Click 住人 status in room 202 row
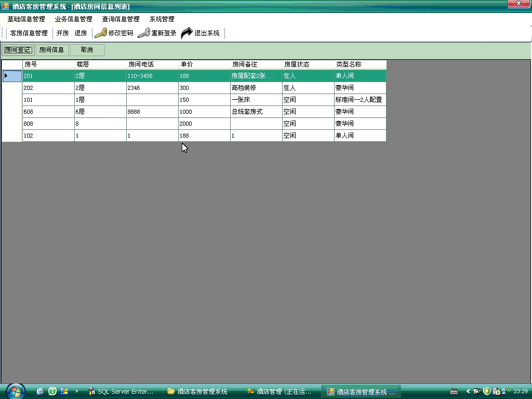The height and width of the screenshot is (399, 532). (308, 87)
